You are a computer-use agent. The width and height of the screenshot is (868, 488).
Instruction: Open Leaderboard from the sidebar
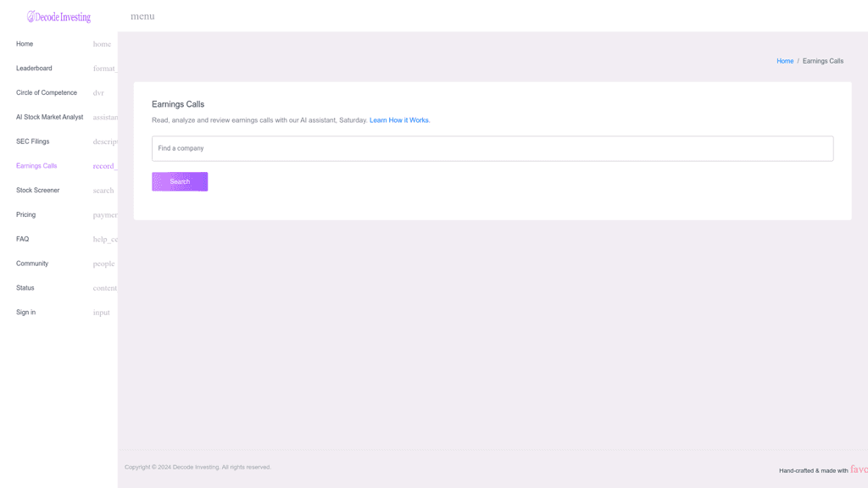34,69
